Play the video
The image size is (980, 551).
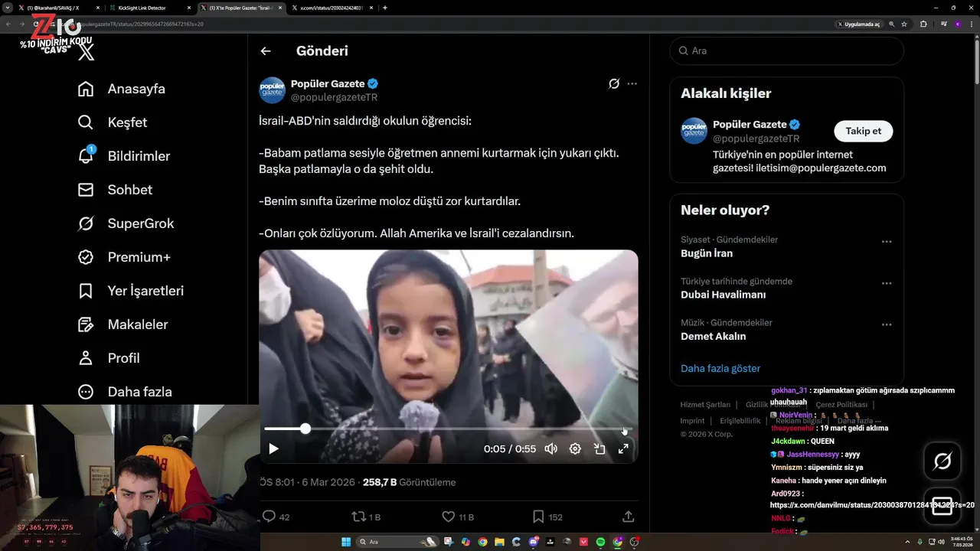tap(273, 449)
